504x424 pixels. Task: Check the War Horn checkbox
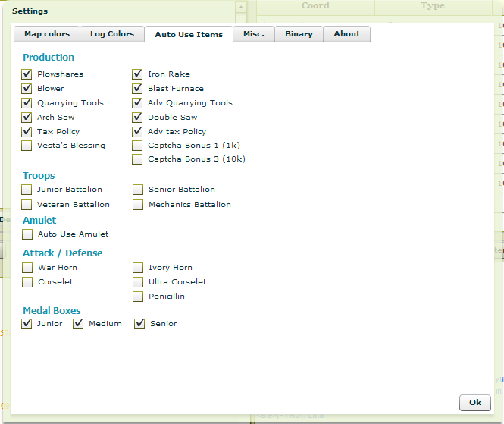coord(27,268)
